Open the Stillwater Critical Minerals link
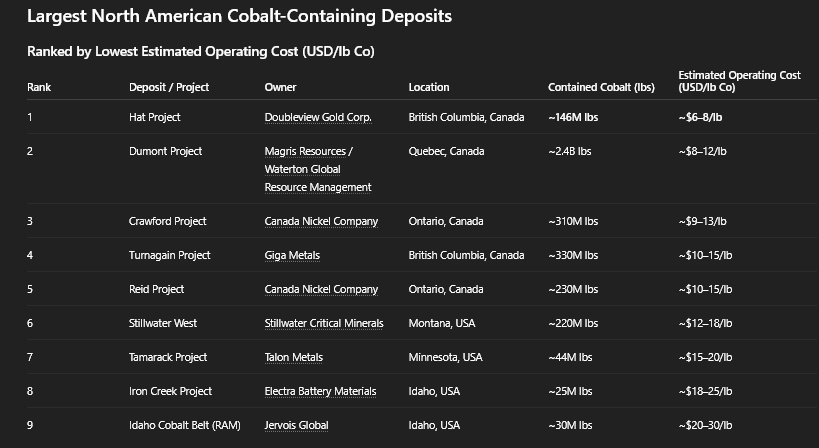 [x=325, y=323]
